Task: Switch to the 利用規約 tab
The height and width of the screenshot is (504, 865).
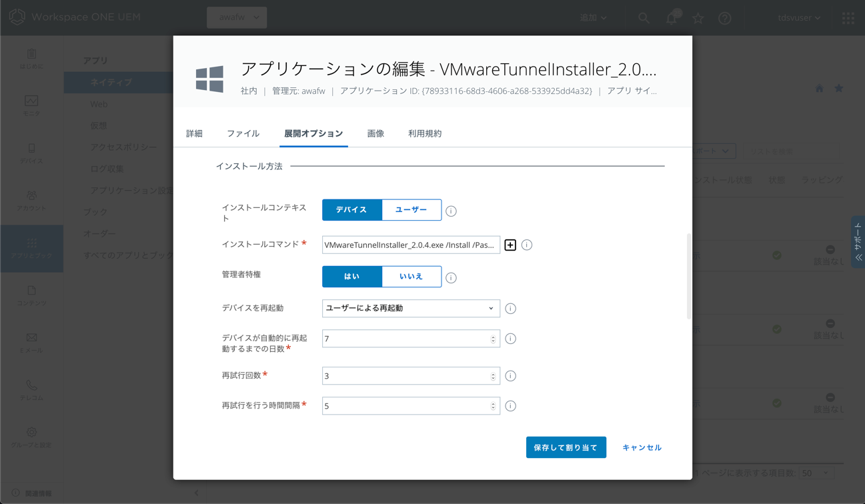Action: point(425,133)
